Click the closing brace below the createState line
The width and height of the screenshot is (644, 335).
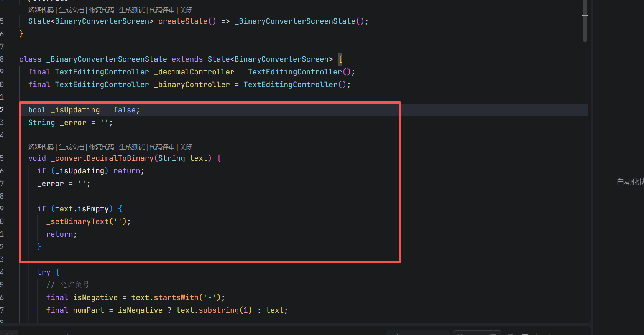[21, 34]
